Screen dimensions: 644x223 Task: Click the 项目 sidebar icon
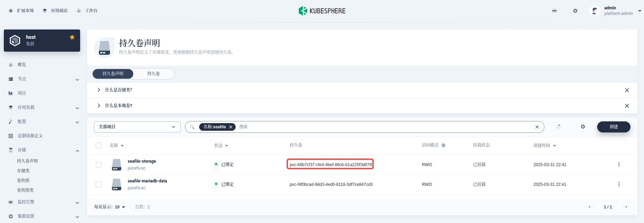(x=11, y=93)
